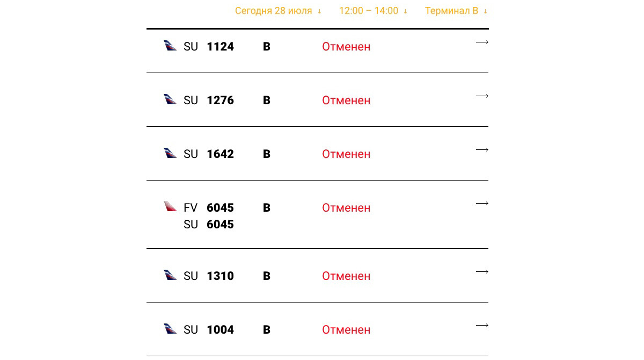The image size is (644, 360).
Task: Click arrow icon for flight SU 1310
Action: (482, 271)
